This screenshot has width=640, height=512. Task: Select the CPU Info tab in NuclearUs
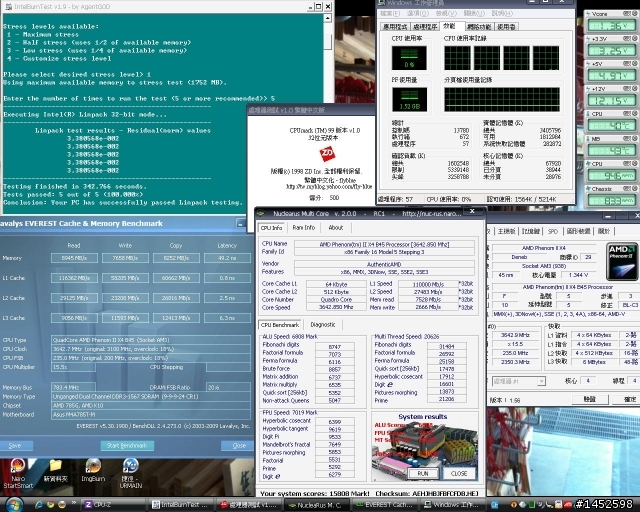coord(271,228)
